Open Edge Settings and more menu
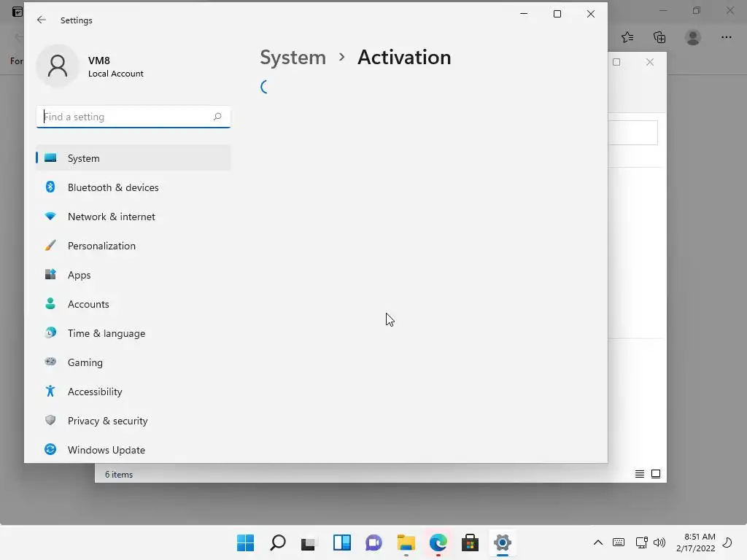 click(x=726, y=37)
